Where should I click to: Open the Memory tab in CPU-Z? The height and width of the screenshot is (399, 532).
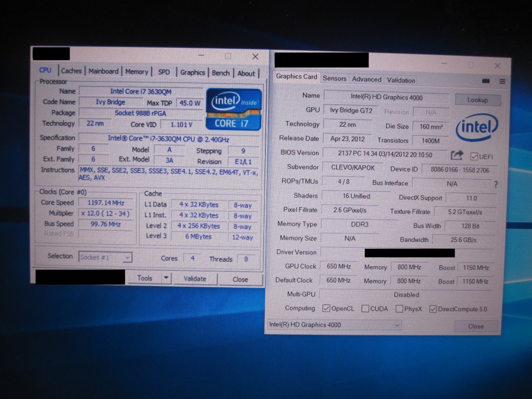137,72
